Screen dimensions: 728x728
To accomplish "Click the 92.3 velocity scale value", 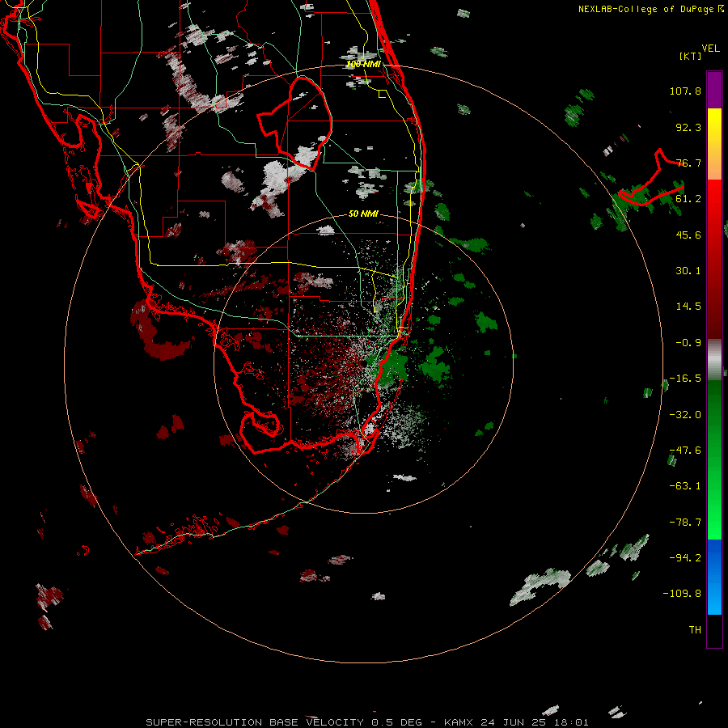I will click(688, 127).
